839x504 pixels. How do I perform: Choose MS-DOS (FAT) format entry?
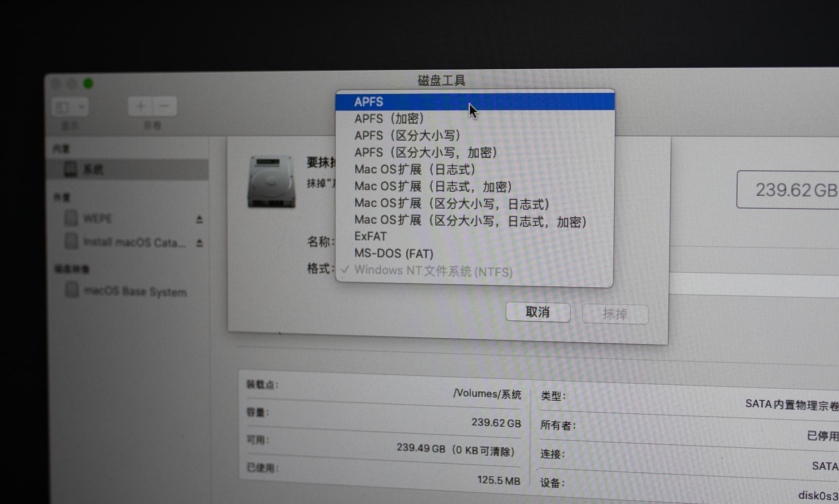[393, 253]
